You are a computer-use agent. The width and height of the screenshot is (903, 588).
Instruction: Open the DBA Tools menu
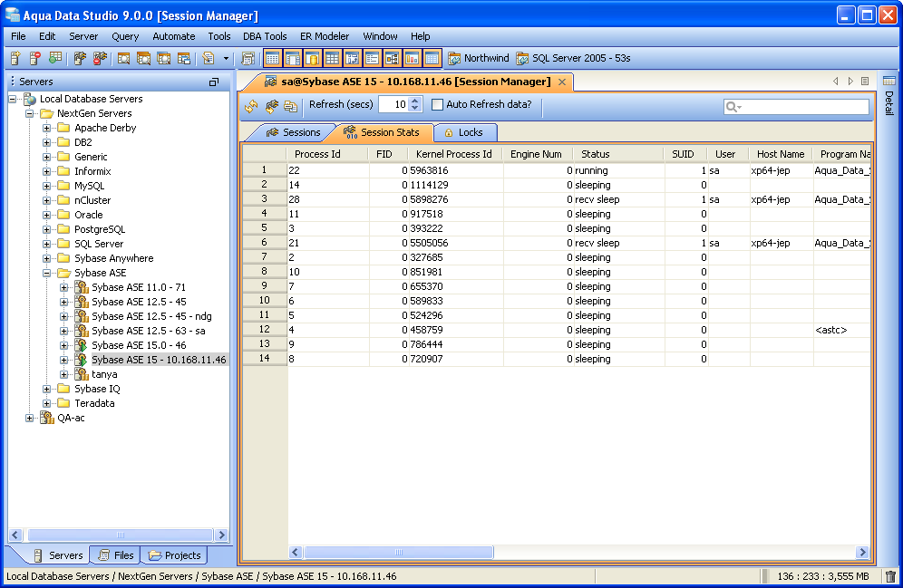pyautogui.click(x=265, y=36)
